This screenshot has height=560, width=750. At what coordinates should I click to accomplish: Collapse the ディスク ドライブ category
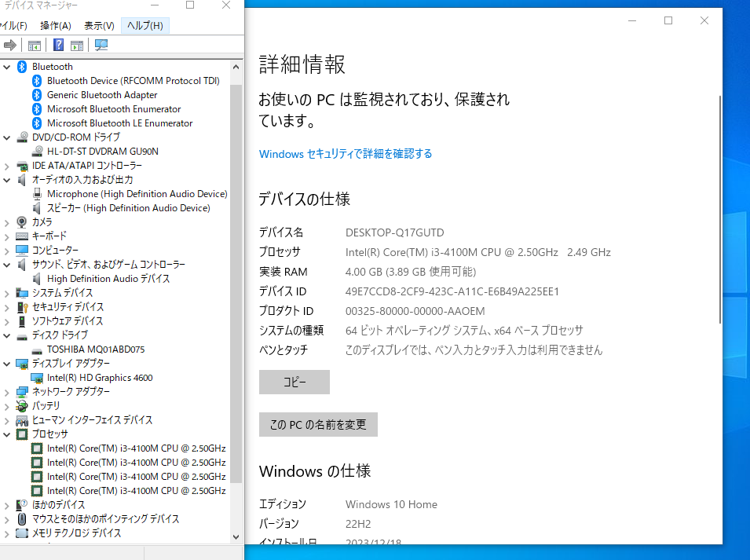point(7,335)
